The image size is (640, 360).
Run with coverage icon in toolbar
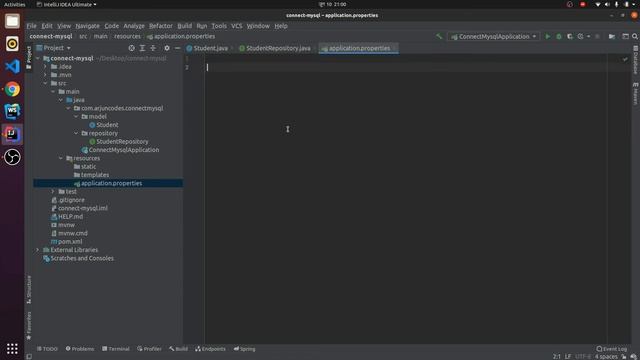[570, 36]
